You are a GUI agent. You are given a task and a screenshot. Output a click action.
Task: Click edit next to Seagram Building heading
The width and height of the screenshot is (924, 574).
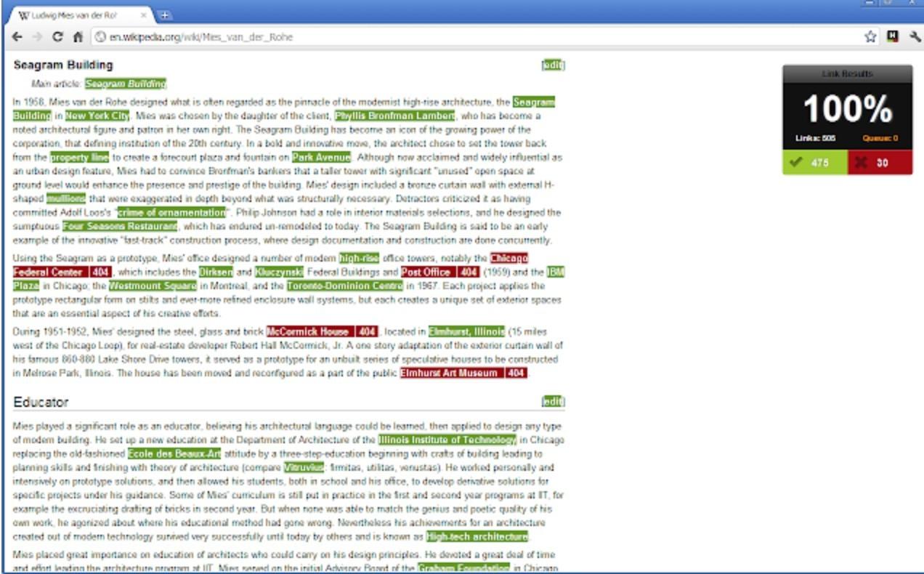(x=553, y=65)
